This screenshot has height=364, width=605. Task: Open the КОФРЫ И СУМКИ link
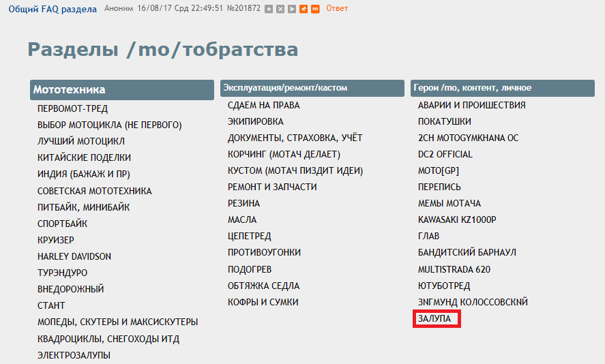(263, 302)
